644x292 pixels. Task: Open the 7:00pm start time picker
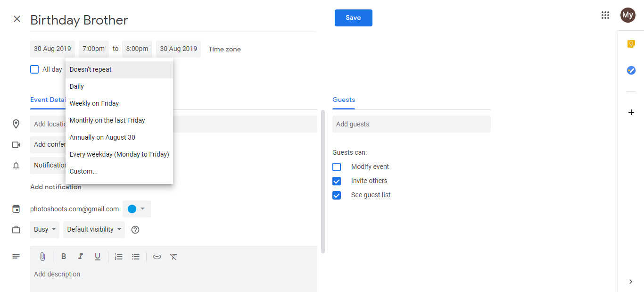[93, 49]
